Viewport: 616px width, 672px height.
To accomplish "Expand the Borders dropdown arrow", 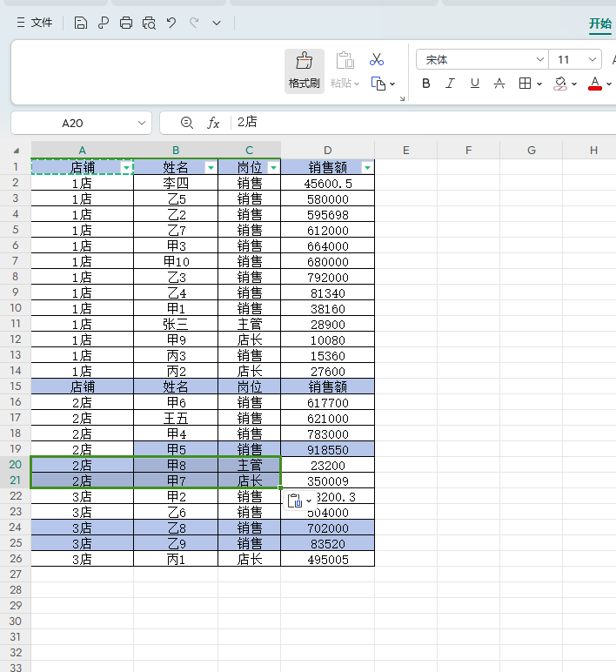I will pyautogui.click(x=539, y=84).
